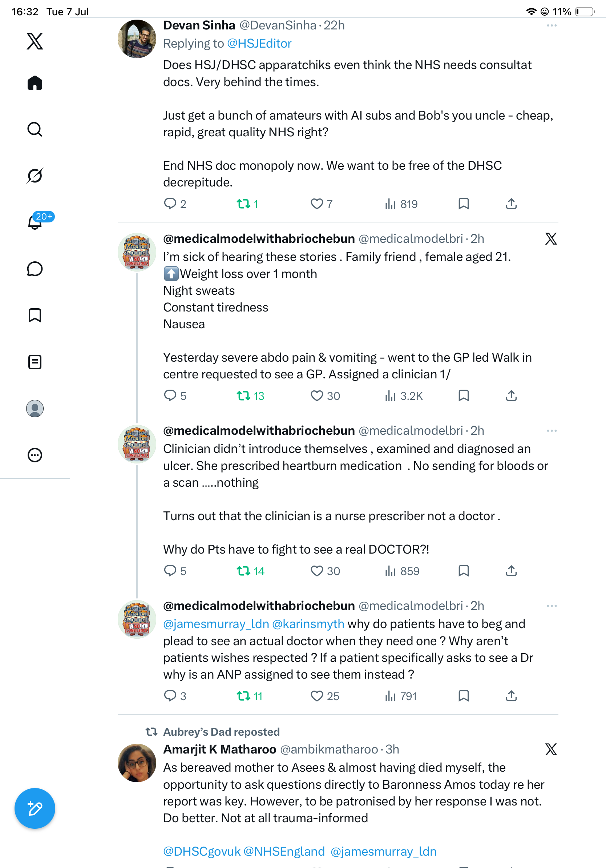Open more options on the clinician tweet
The image size is (606, 868).
[552, 431]
